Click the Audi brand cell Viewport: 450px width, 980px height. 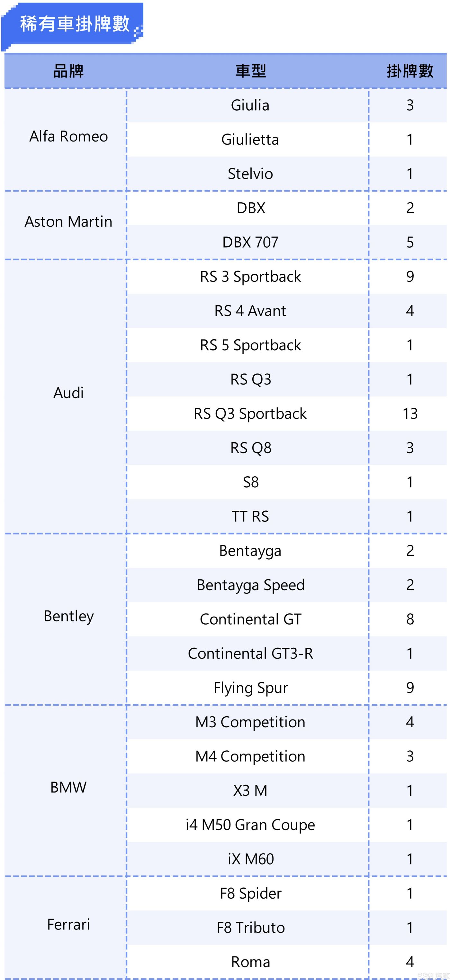tap(68, 393)
